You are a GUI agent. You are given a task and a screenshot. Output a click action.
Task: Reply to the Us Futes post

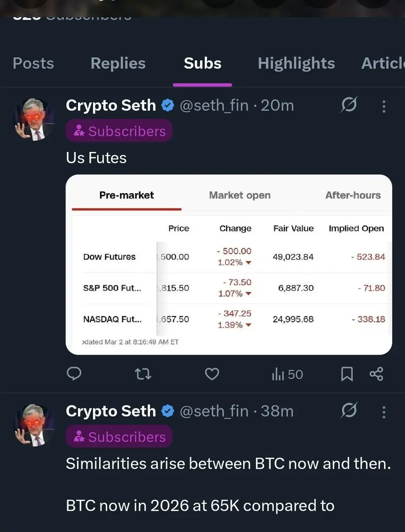[74, 375]
